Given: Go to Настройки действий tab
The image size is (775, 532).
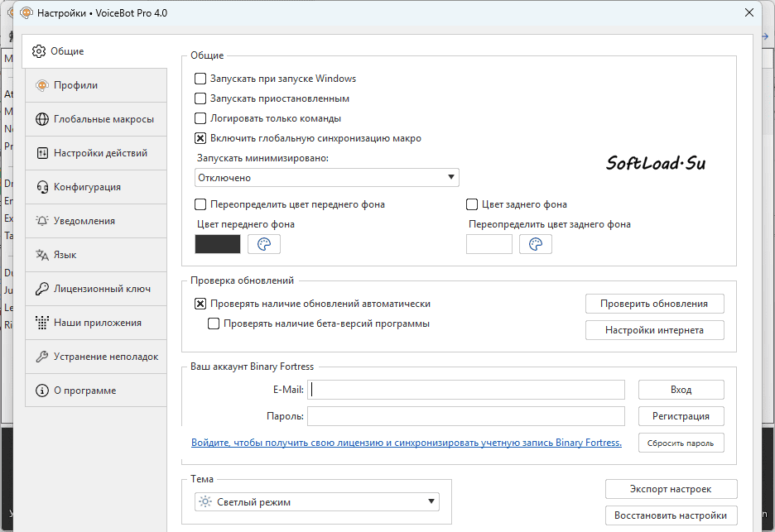Looking at the screenshot, I should (x=96, y=153).
